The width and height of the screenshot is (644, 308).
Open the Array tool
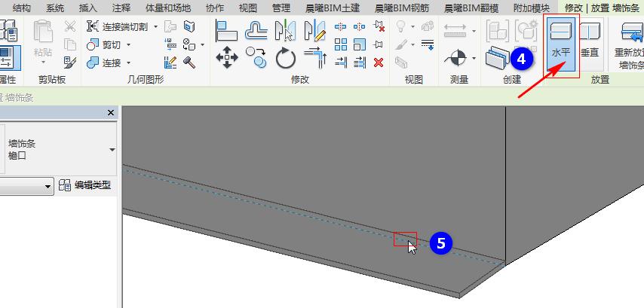point(341,44)
